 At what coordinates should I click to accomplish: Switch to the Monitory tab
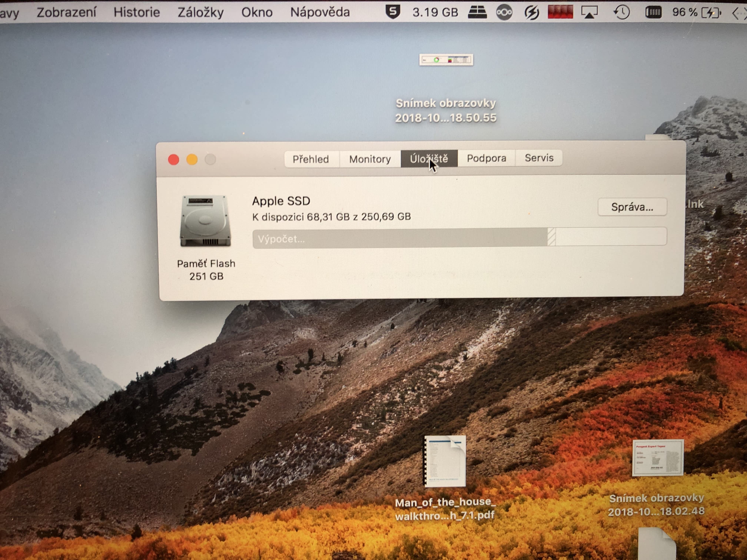click(370, 159)
